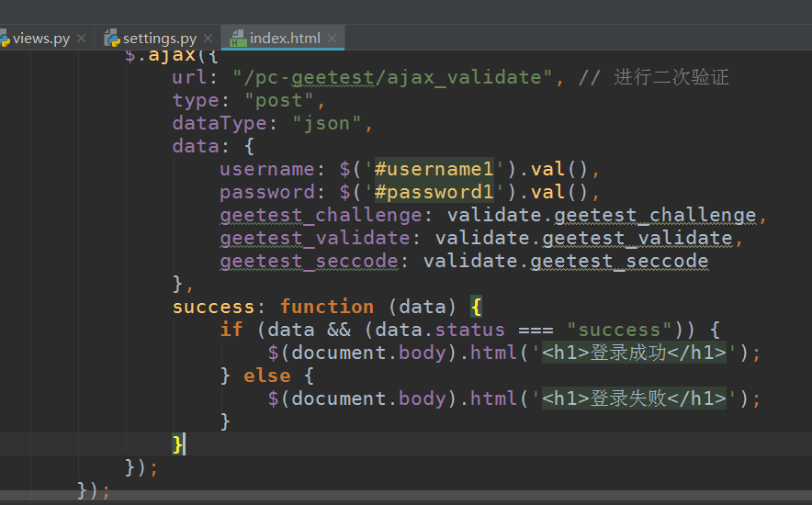Click the HTML file icon on index.html tab
Viewport: 812px width, 505px height.
(238, 39)
